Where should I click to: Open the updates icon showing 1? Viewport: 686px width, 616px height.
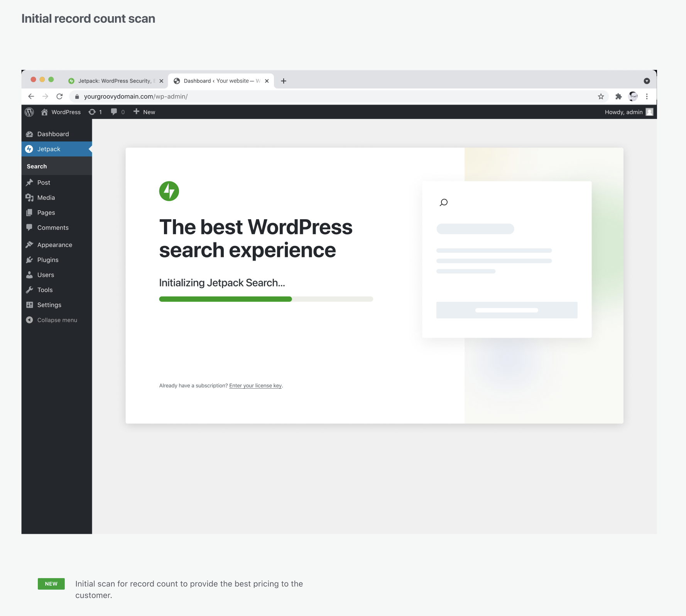[x=95, y=112]
